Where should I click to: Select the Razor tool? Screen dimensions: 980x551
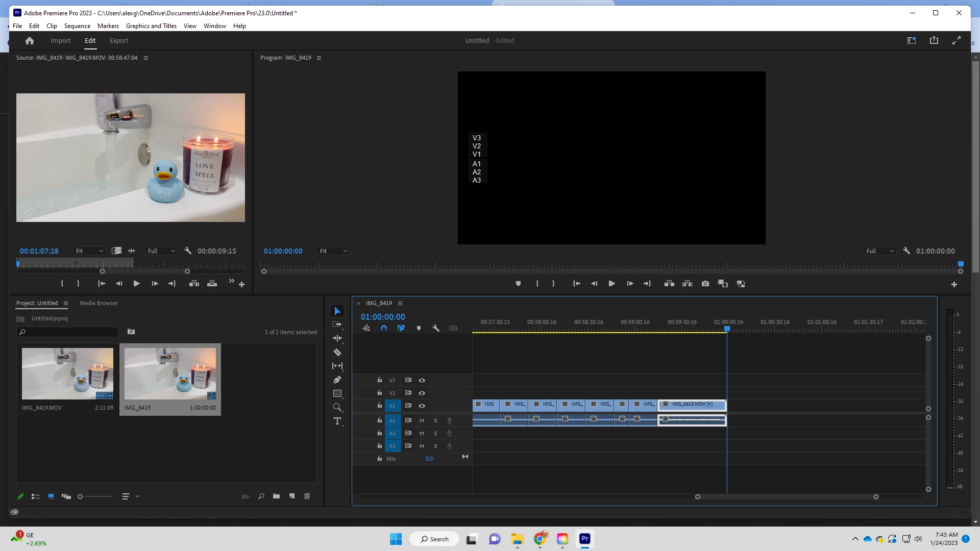pos(337,353)
